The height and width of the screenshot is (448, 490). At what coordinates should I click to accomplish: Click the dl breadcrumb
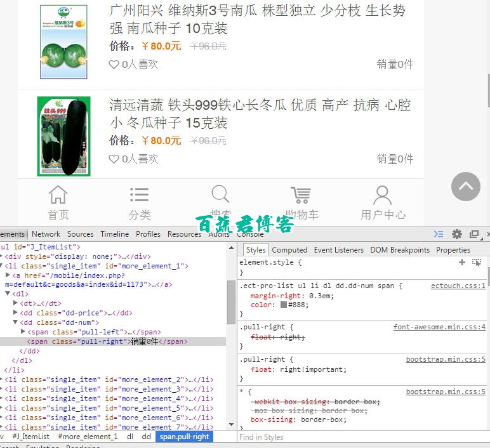pyautogui.click(x=130, y=437)
